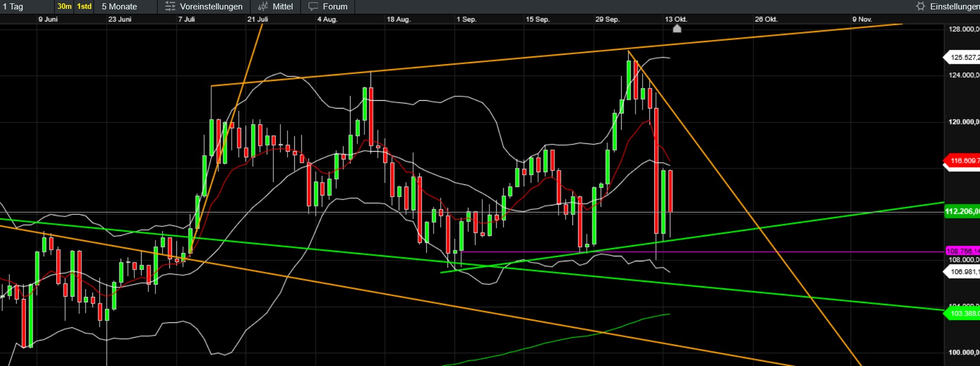Open Einstellungen settings
The image size is (980, 366).
955,7
